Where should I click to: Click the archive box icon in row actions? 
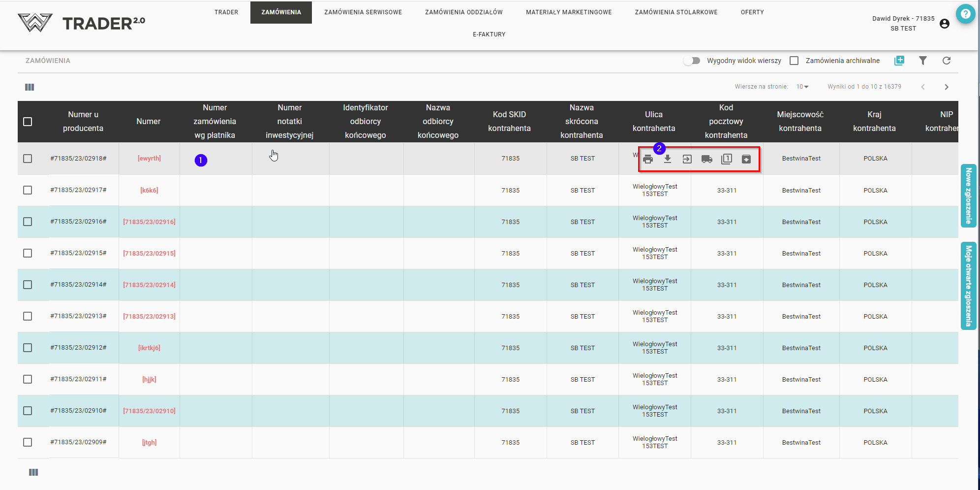pos(746,159)
